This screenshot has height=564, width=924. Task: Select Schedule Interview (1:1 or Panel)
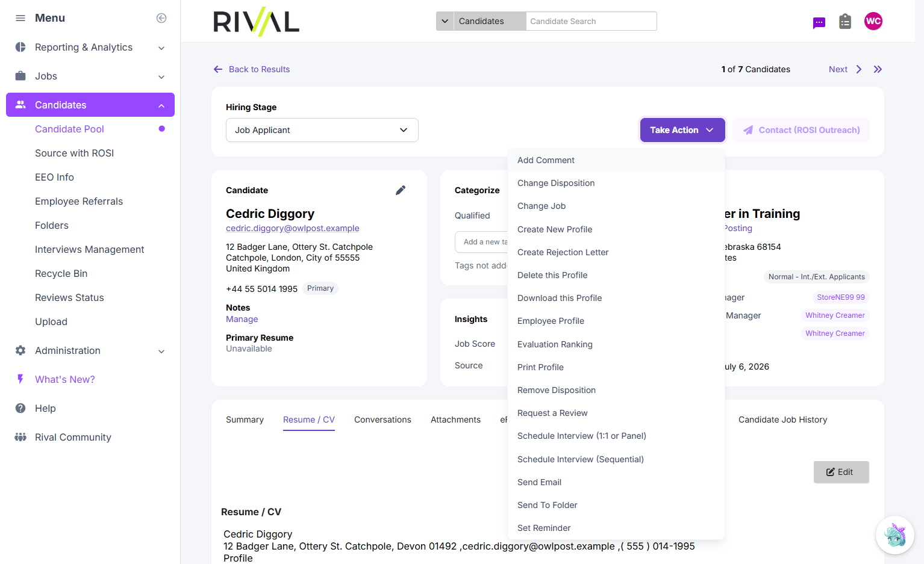[616, 436]
